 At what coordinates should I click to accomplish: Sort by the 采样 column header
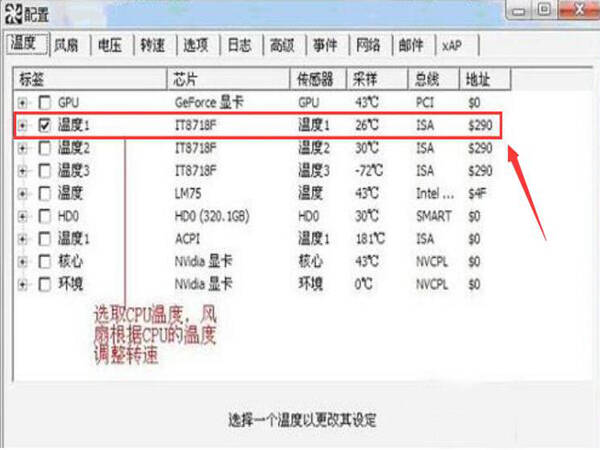tap(377, 79)
